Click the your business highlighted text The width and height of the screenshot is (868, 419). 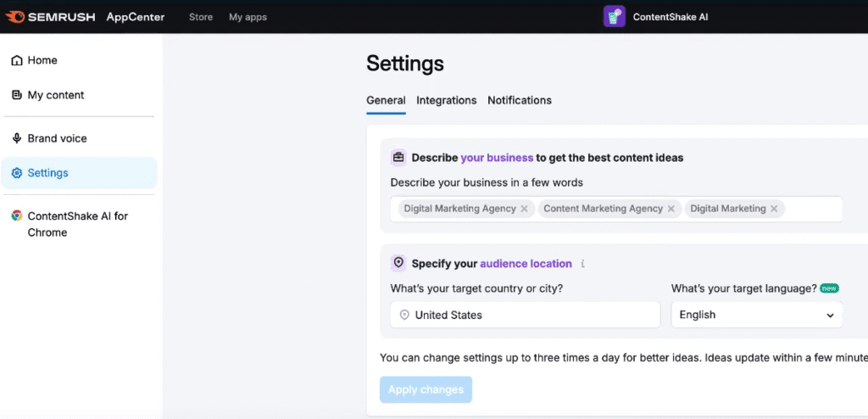(x=497, y=158)
